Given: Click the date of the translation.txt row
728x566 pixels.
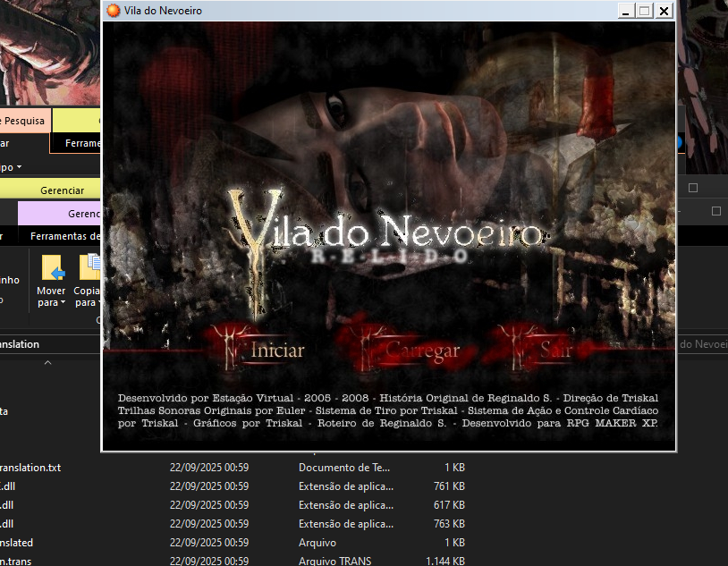Looking at the screenshot, I should coord(209,467).
